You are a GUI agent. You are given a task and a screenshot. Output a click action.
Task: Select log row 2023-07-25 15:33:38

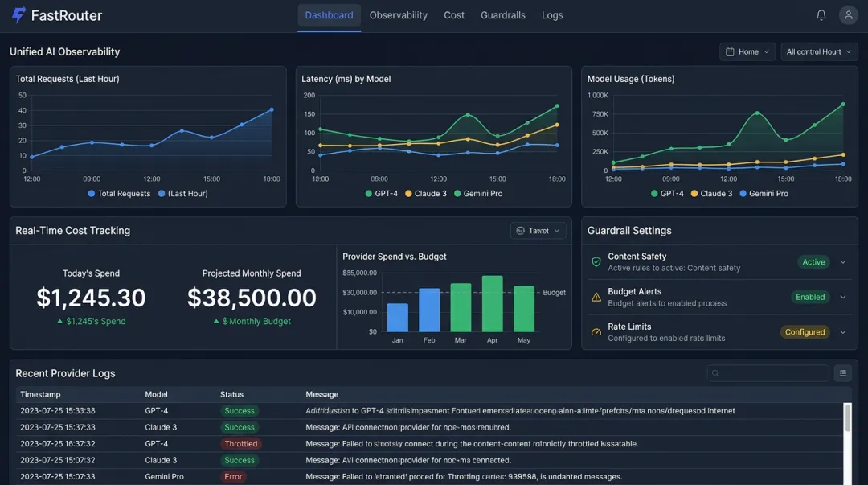(429, 411)
